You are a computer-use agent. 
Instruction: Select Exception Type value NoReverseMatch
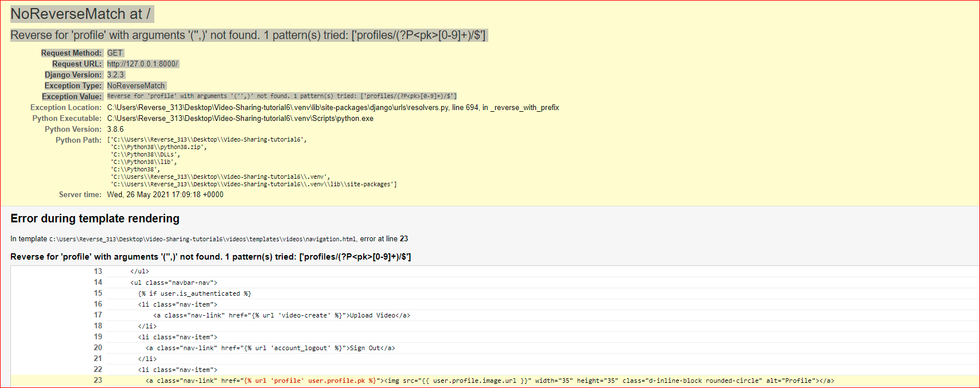tap(136, 85)
